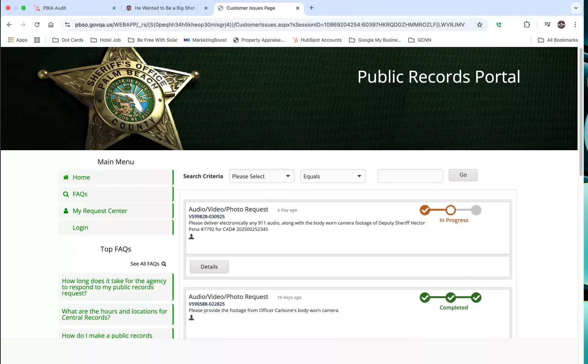Click the person icon under request V599828-030925
This screenshot has height=364, width=588.
click(191, 237)
